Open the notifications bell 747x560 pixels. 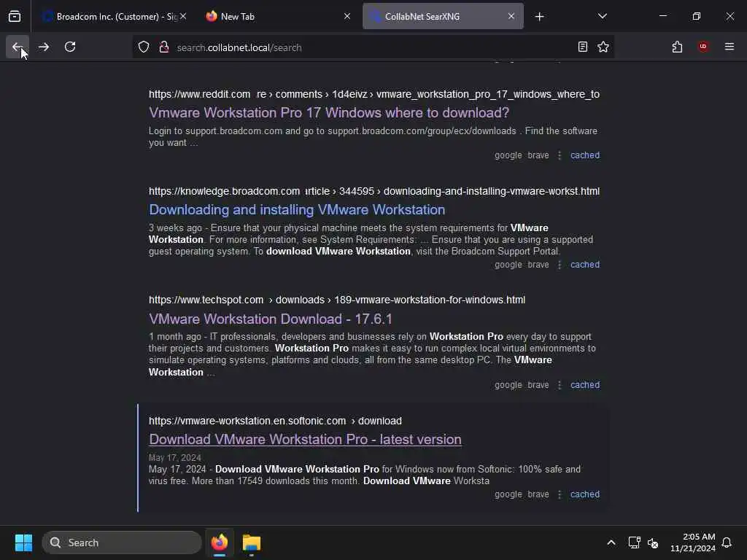[x=727, y=542]
